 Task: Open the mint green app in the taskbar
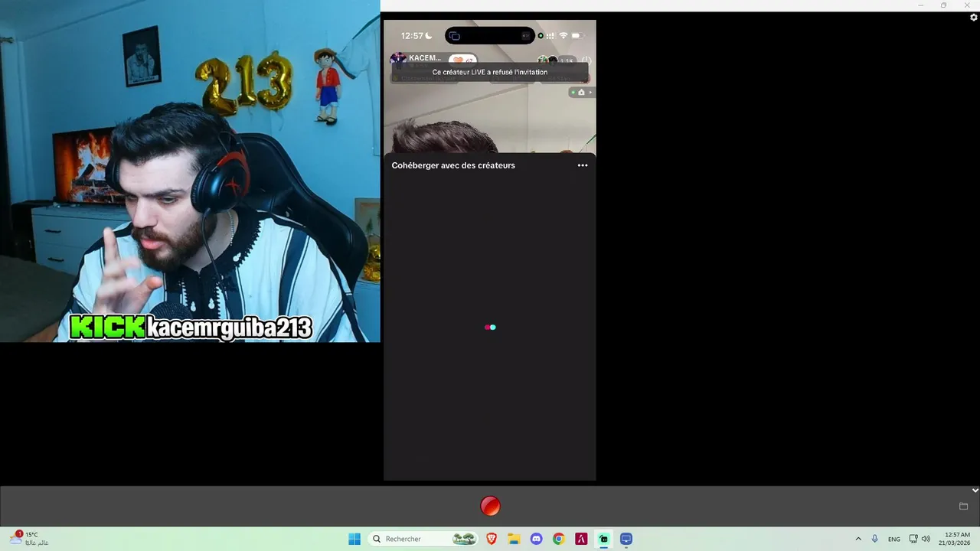point(603,539)
